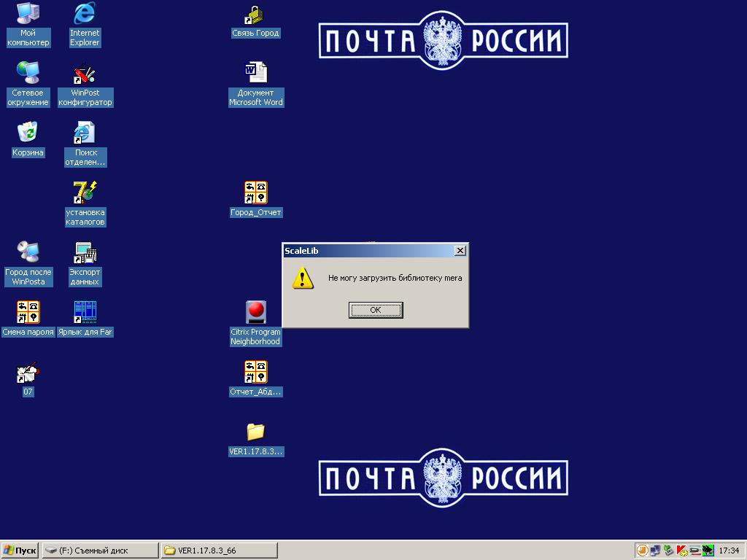Screen dimensions: 747x560
Task: Select the Город после WinPosta icon
Action: pos(28,264)
